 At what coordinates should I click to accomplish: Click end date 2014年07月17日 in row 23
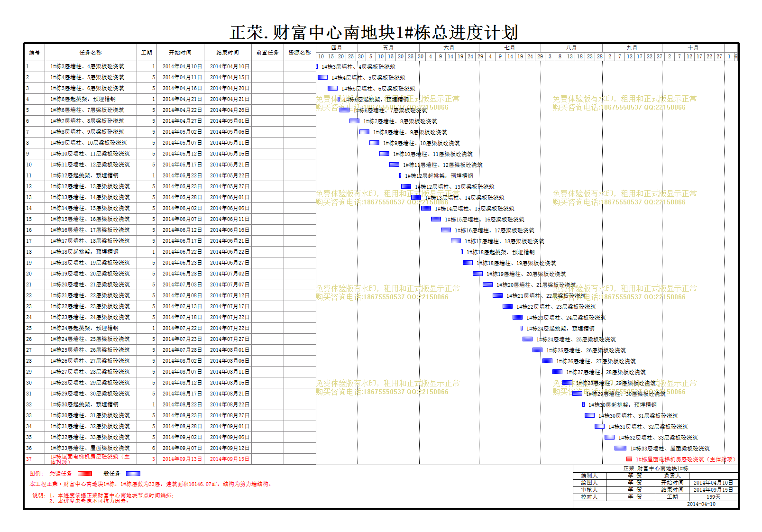point(230,306)
